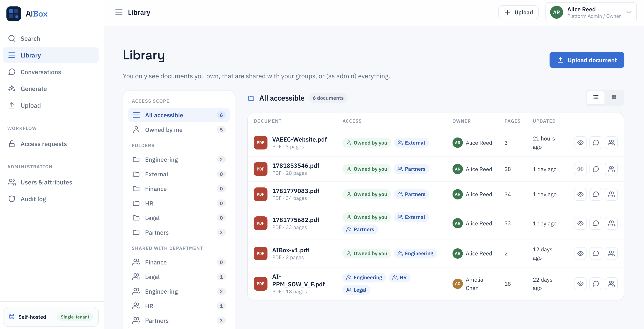Viewport: 644px width, 329px height.
Task: Filter by Owned by me
Action: point(179,130)
